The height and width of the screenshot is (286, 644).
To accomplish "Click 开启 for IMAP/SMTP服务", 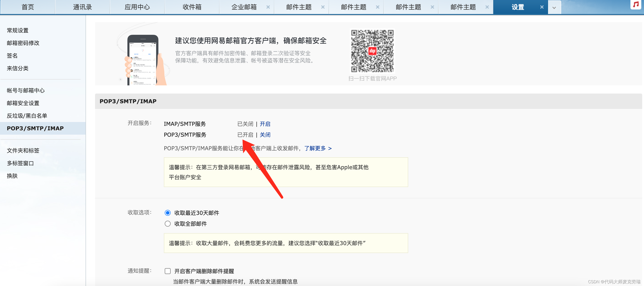I will [x=265, y=124].
